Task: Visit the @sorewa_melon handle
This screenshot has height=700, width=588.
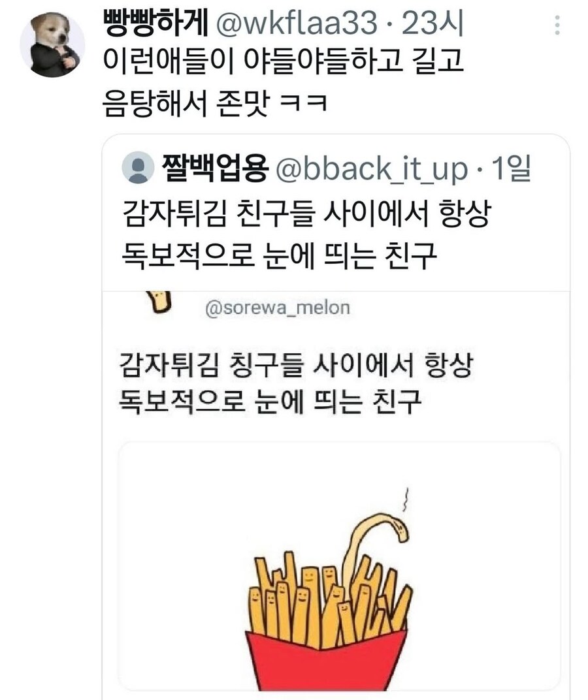Action: (x=278, y=308)
